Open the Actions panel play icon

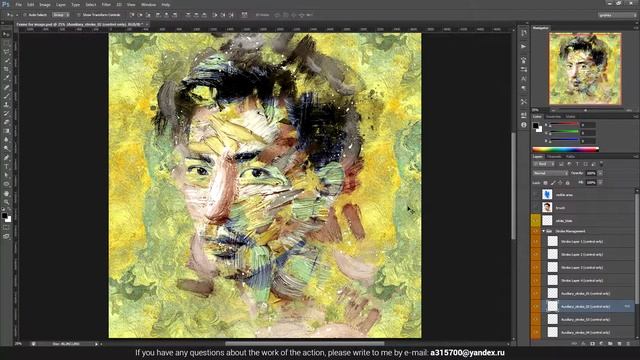524,47
